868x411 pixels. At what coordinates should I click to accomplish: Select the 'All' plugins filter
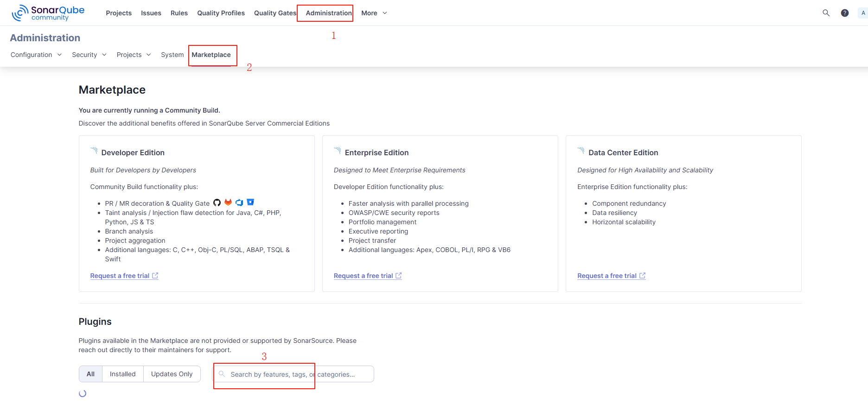[90, 374]
